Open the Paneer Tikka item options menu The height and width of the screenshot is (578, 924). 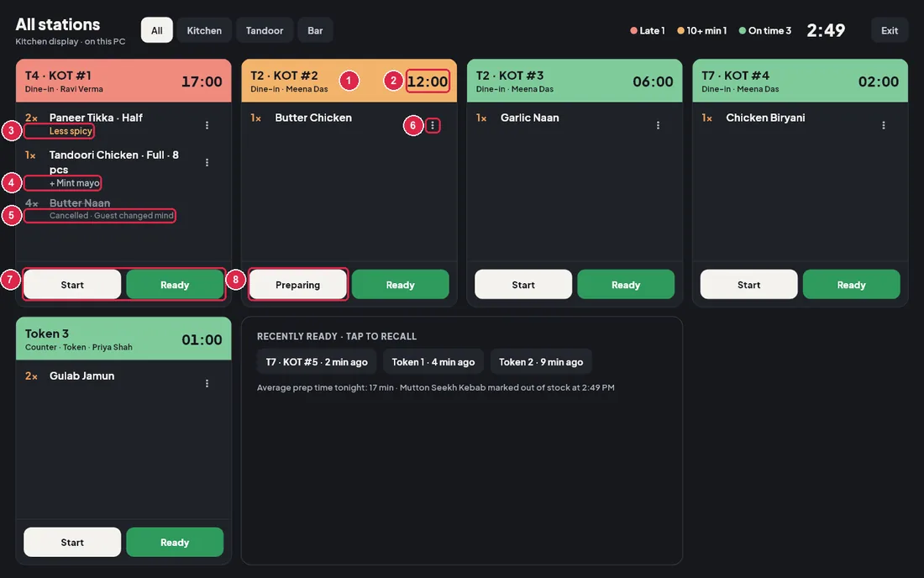207,125
